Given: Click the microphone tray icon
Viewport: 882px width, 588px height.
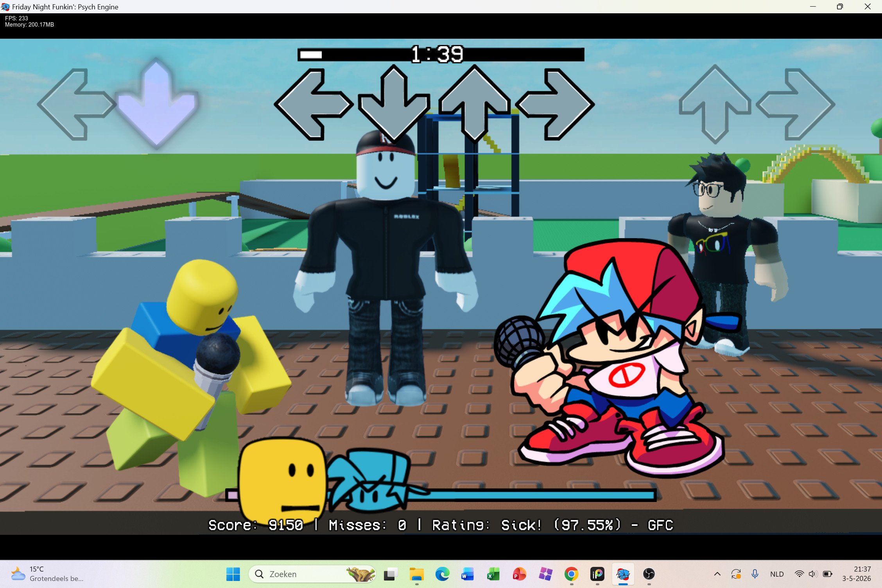Looking at the screenshot, I should click(x=755, y=574).
